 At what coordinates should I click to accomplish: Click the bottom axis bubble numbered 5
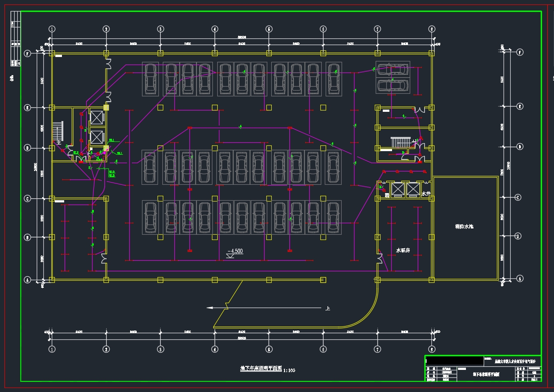269,349
